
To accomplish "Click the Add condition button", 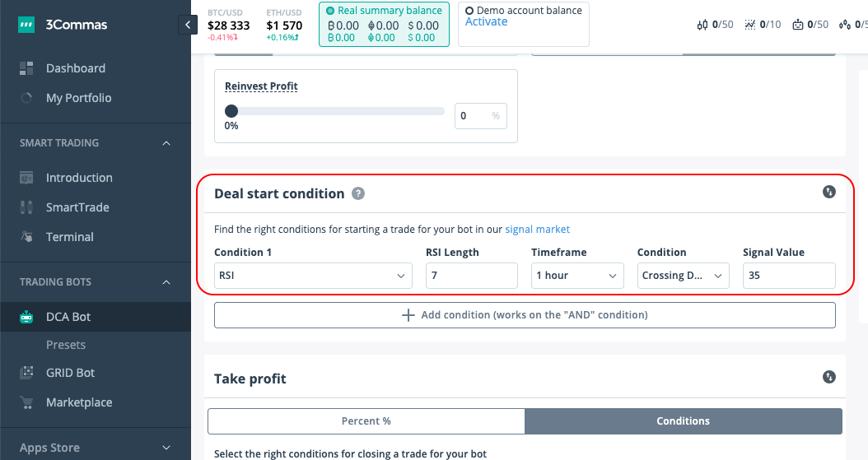I will coord(525,315).
